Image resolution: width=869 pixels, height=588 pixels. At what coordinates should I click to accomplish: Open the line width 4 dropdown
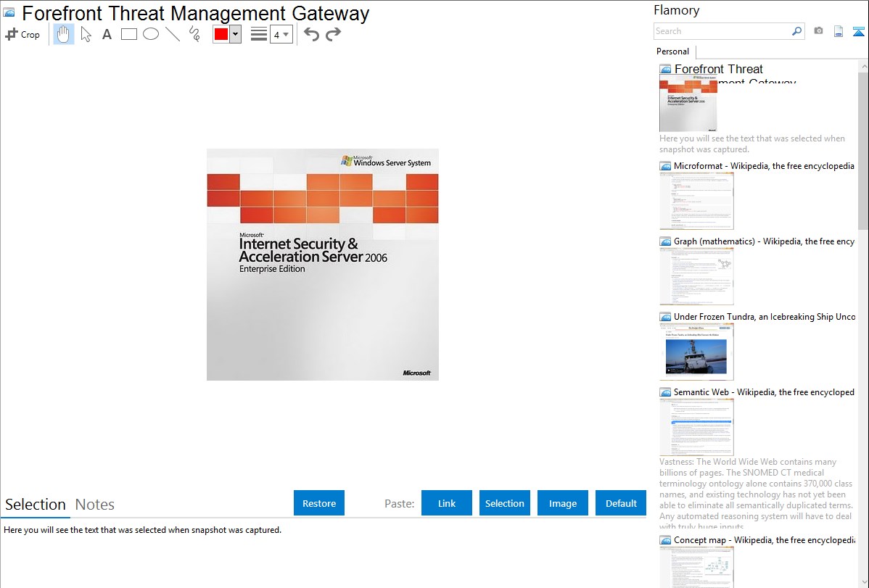[x=281, y=35]
